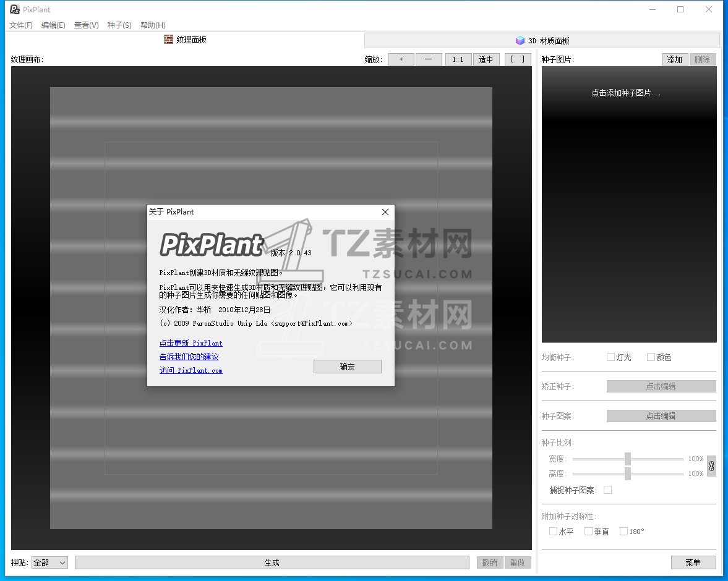Click the 版本 2.0.43 version text
The height and width of the screenshot is (581, 728).
[291, 253]
